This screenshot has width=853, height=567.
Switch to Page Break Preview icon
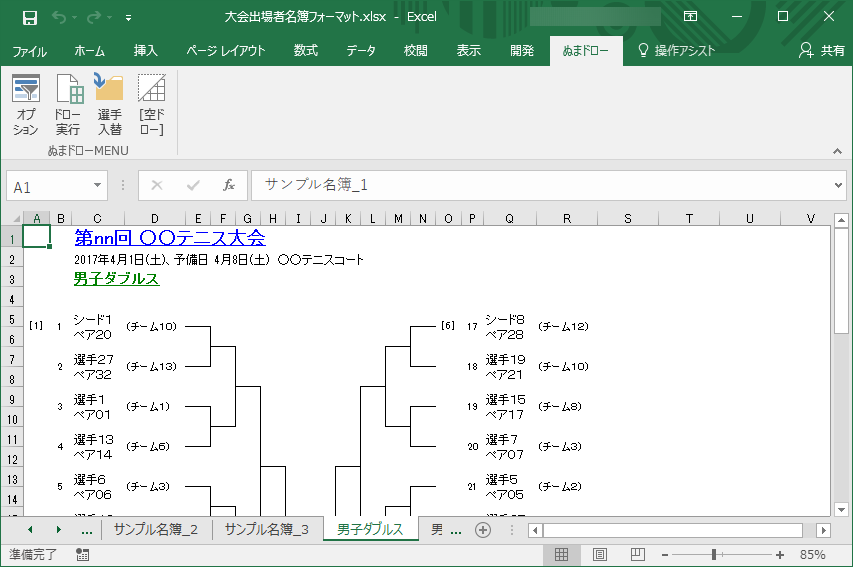tap(638, 554)
